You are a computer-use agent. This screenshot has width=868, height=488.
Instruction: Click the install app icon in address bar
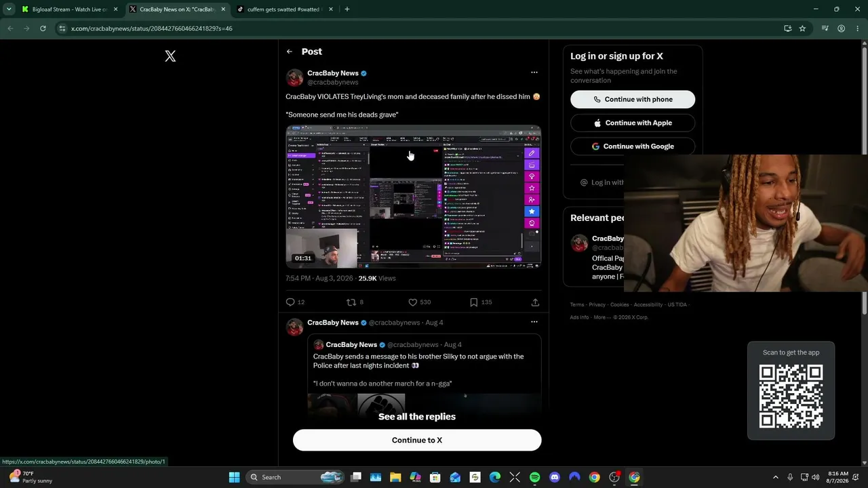tap(787, 28)
